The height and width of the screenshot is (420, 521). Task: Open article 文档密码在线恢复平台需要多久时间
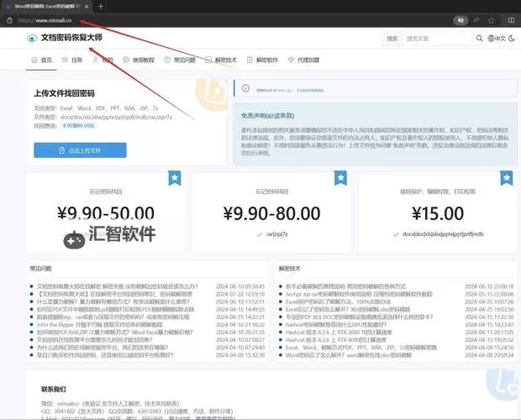94,339
